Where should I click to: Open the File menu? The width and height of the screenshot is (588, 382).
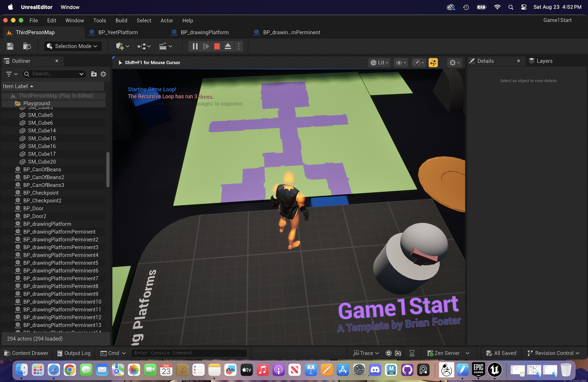click(34, 20)
